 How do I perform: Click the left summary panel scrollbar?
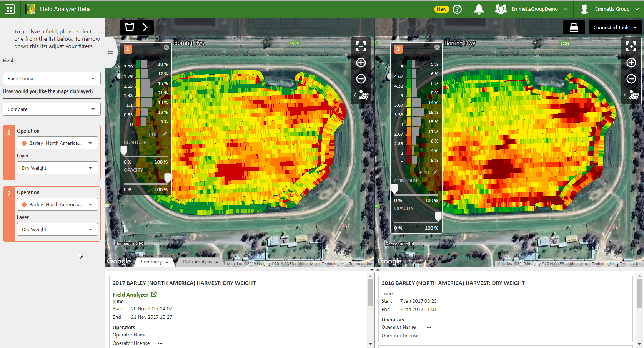(370, 293)
